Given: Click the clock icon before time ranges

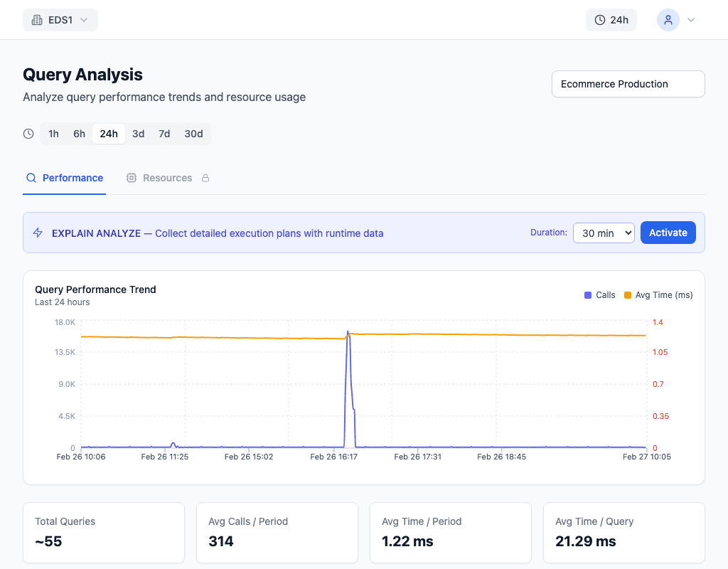Looking at the screenshot, I should click(x=28, y=134).
